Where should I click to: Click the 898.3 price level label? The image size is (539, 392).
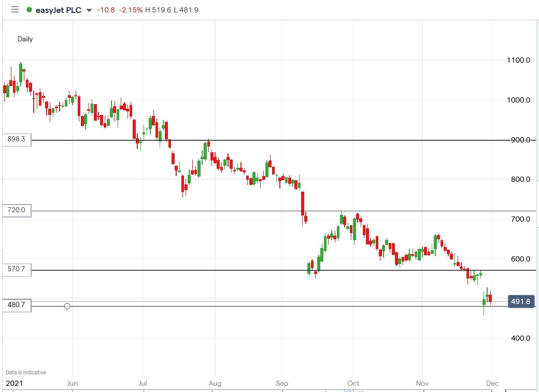click(x=16, y=140)
